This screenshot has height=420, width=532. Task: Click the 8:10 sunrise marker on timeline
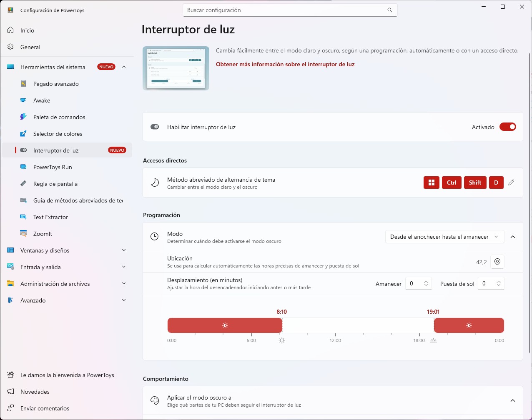tap(282, 312)
